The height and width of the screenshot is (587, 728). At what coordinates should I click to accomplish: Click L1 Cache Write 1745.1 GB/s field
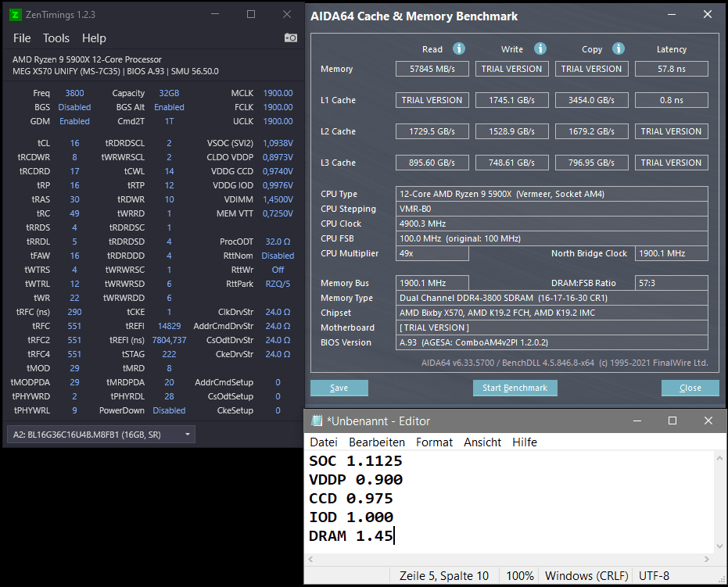point(511,100)
